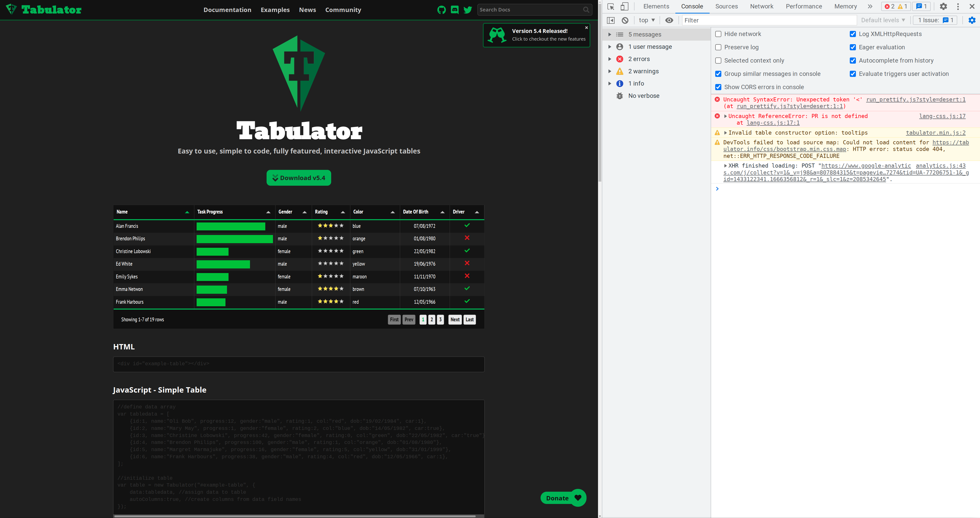The width and height of the screenshot is (980, 518).
Task: Clear the console using the clear icon
Action: pos(625,20)
